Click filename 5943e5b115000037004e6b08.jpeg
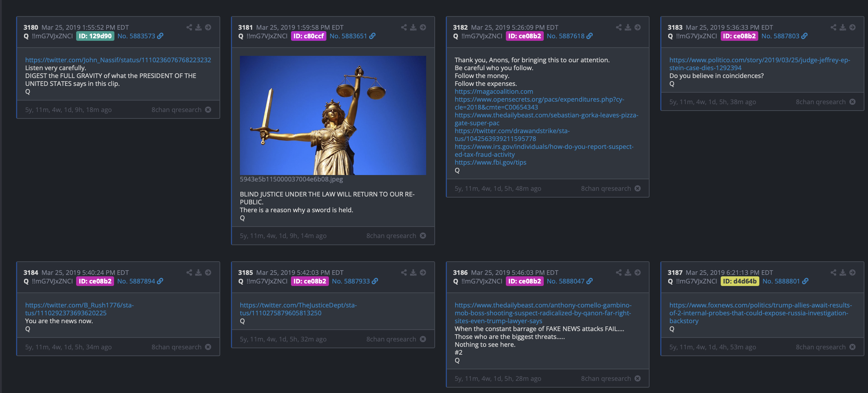868x393 pixels. pos(291,179)
